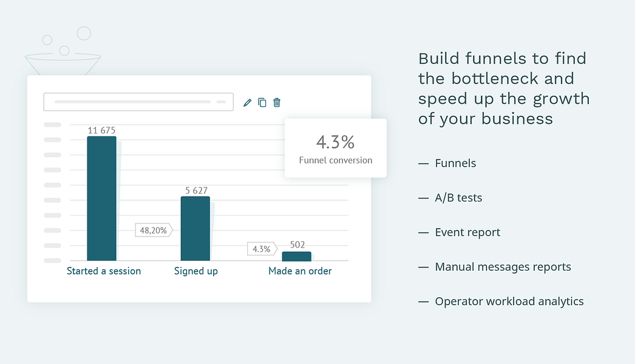Screen dimensions: 635x364
Task: Click the 11 675 value label
Action: click(101, 130)
